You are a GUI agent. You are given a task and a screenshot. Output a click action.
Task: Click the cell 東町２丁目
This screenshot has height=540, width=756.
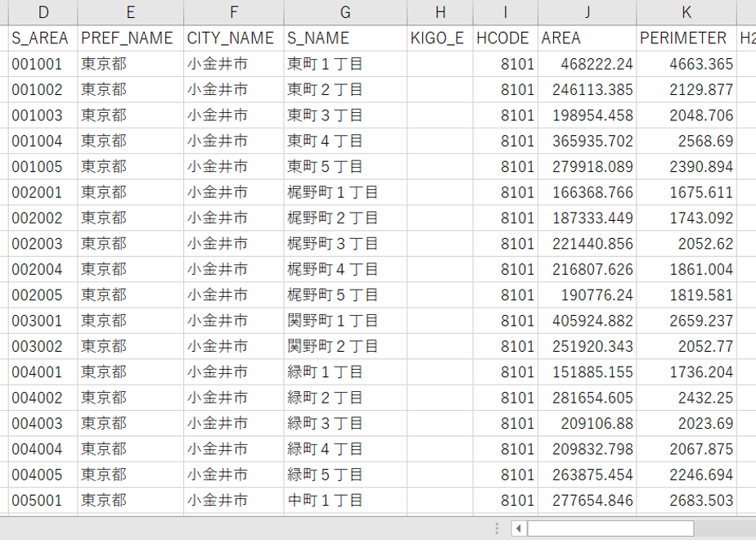click(345, 90)
